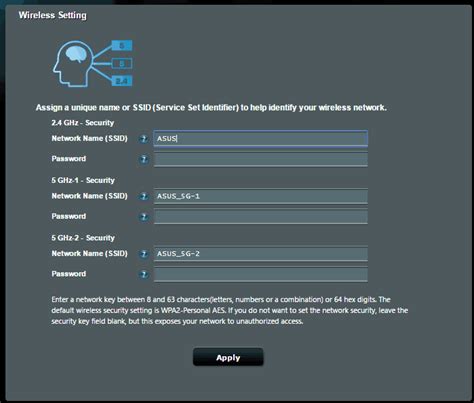The height and width of the screenshot is (403, 474).
Task: Focus the 2.4 GHz Password field
Action: 261,159
